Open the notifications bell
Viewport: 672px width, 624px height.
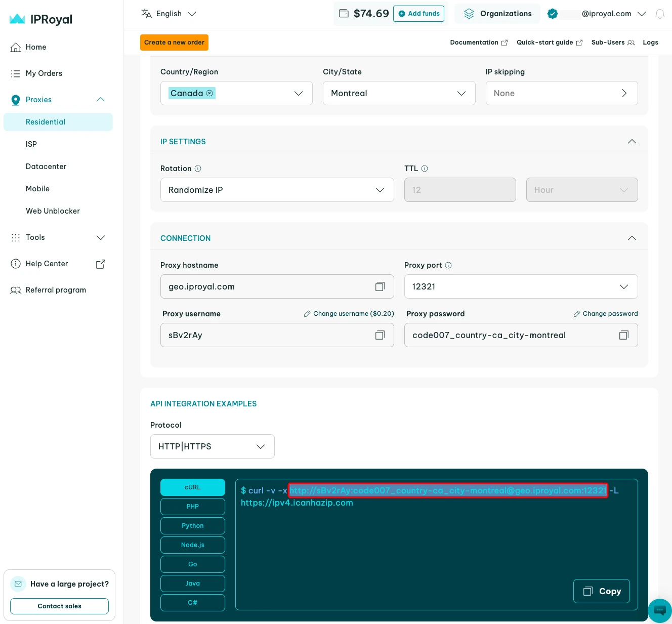(x=660, y=14)
